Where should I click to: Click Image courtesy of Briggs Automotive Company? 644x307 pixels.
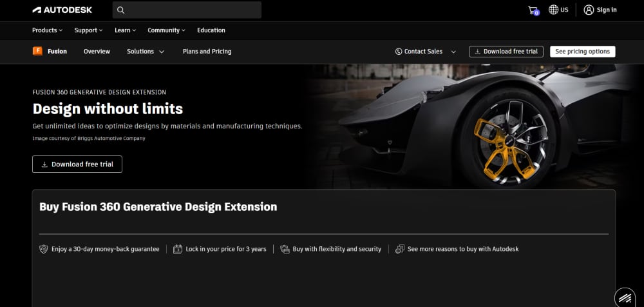click(x=89, y=139)
